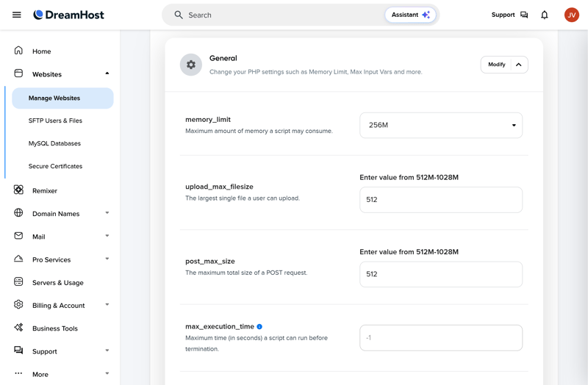Open Business Tools
The image size is (588, 385).
54,328
